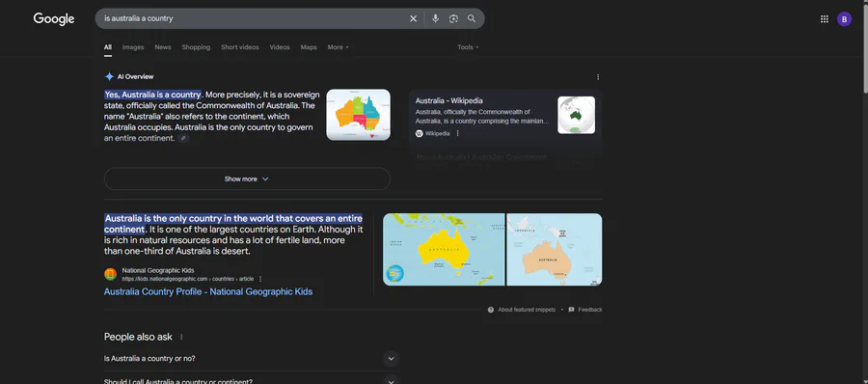Screen dimensions: 868x384
Task: Expand "Is Australia a country or no?" question
Action: [x=252, y=359]
